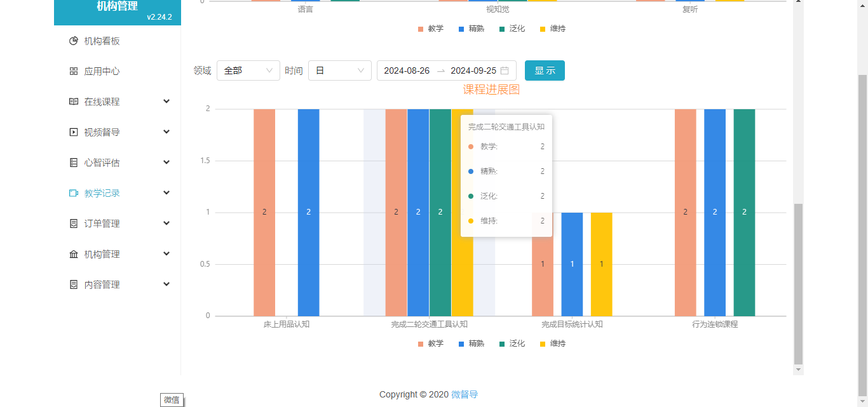Screen dimensions: 868x407
Task: Toggle 精熟 series in lower chart legend
Action: pos(471,344)
